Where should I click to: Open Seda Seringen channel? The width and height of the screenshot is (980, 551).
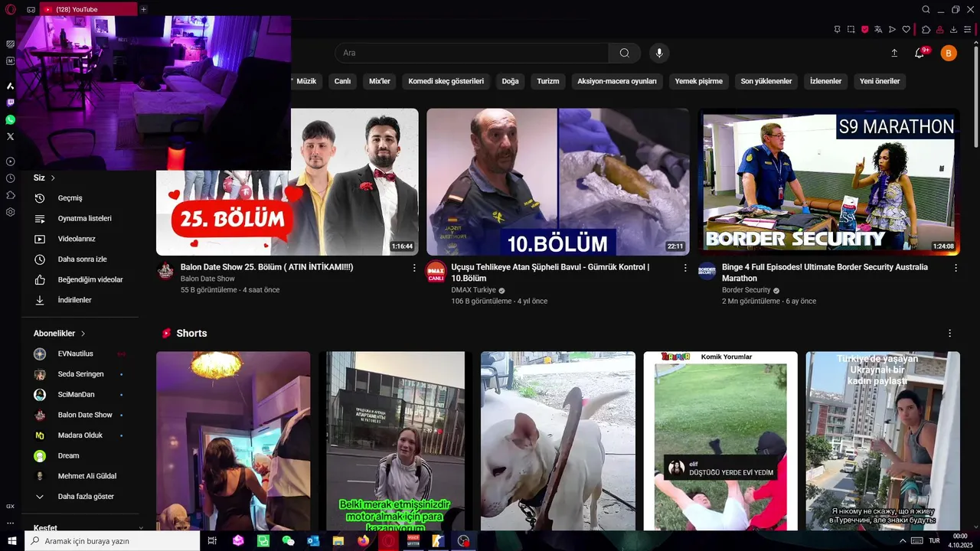pyautogui.click(x=80, y=374)
